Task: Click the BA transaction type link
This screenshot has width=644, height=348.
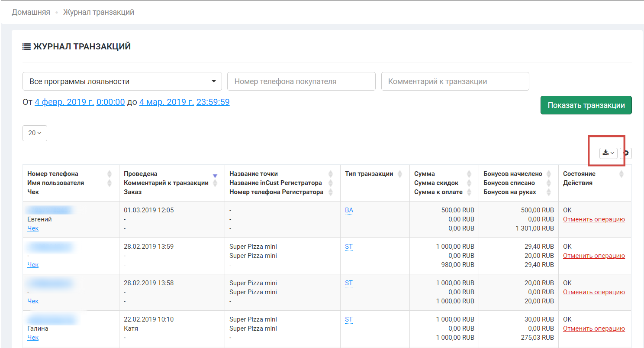Action: pos(349,210)
